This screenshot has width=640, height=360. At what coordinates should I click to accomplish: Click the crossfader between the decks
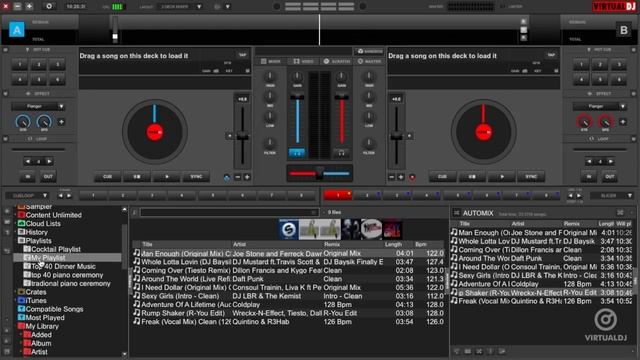pos(319,173)
